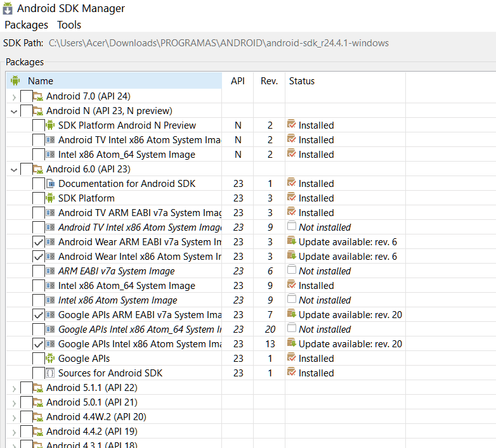
Task: Check Documentation for Android SDK checkbox
Action: (x=39, y=184)
